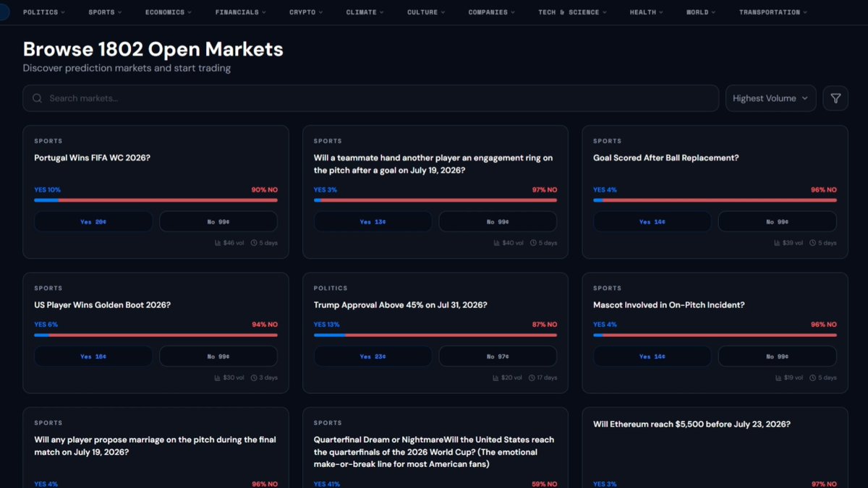
Task: Buy Yes on US Player Wins Golden Boot
Action: (93, 356)
